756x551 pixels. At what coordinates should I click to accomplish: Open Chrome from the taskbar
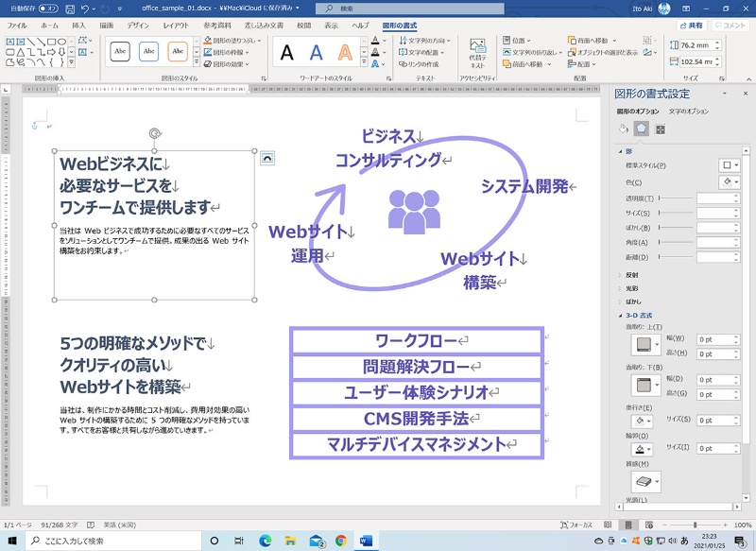(340, 542)
